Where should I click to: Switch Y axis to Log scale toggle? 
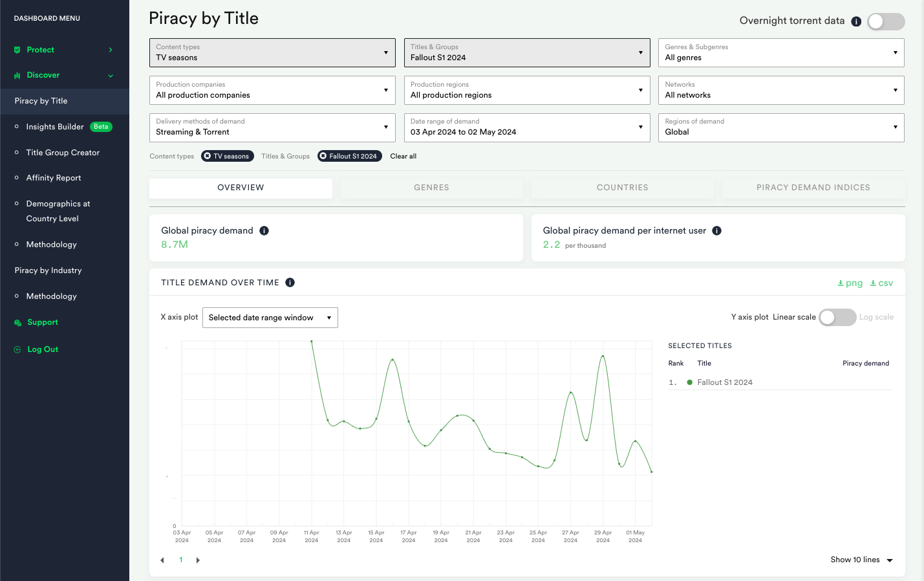coord(837,317)
